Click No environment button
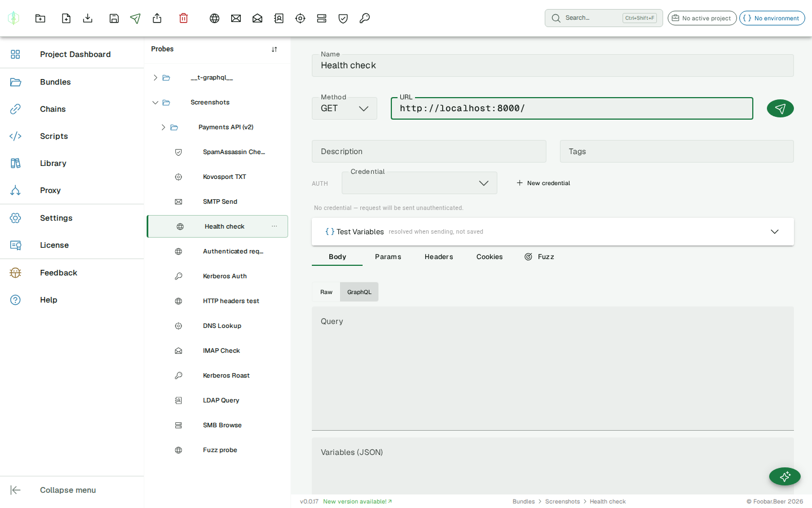The image size is (812, 508). coord(772,18)
